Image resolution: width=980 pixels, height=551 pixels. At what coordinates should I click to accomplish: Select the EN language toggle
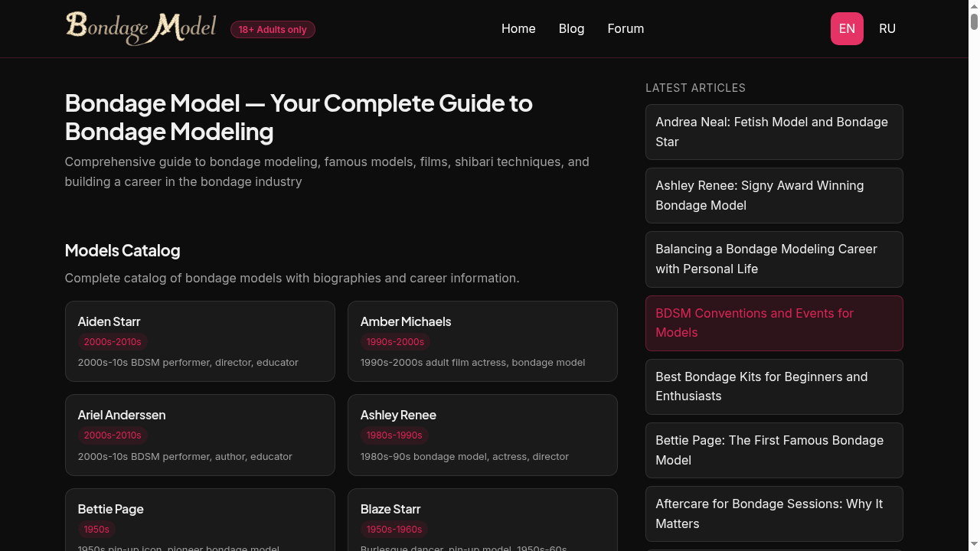847,28
